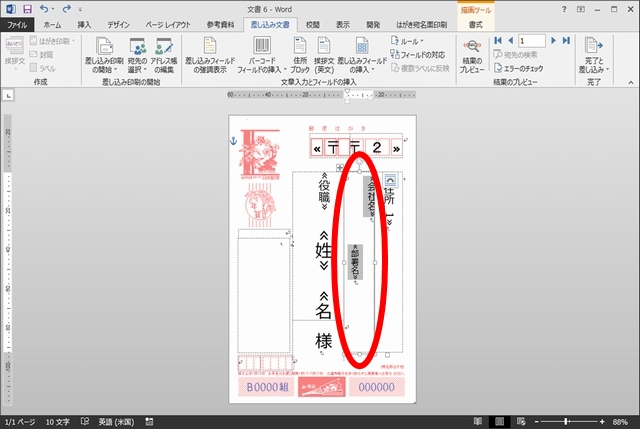
Task: Open 宛先の選択 dropdown
Action: pyautogui.click(x=137, y=55)
